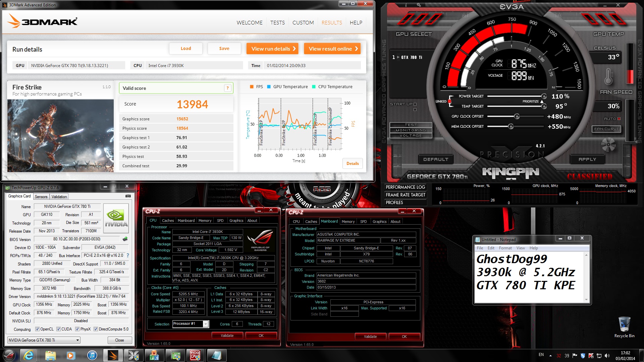This screenshot has height=362, width=644.
Task: Toggle PhysX checkbox in GPU-Z
Action: (x=77, y=329)
